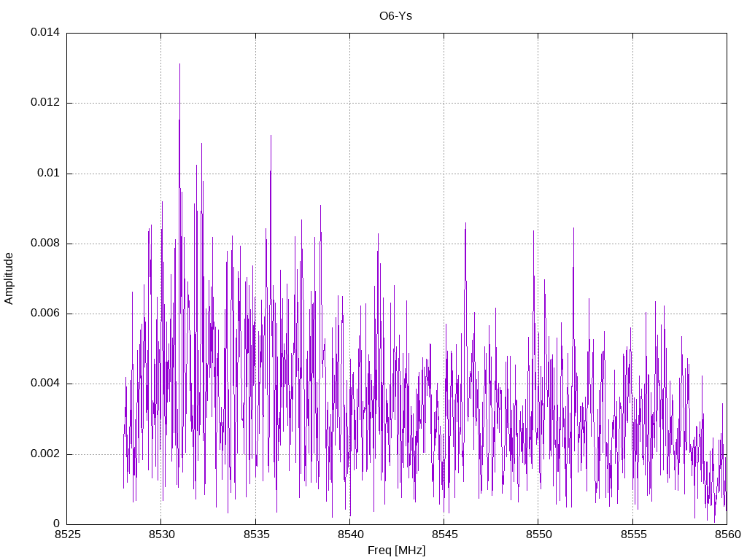Click the 0.004 y-axis tick label
Viewport: 747px width, 560px height.
point(45,384)
